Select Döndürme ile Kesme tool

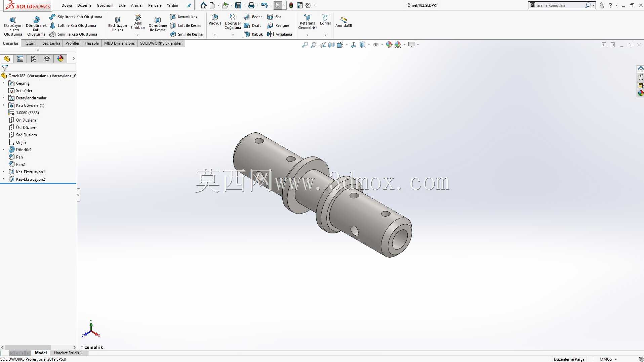click(x=158, y=24)
